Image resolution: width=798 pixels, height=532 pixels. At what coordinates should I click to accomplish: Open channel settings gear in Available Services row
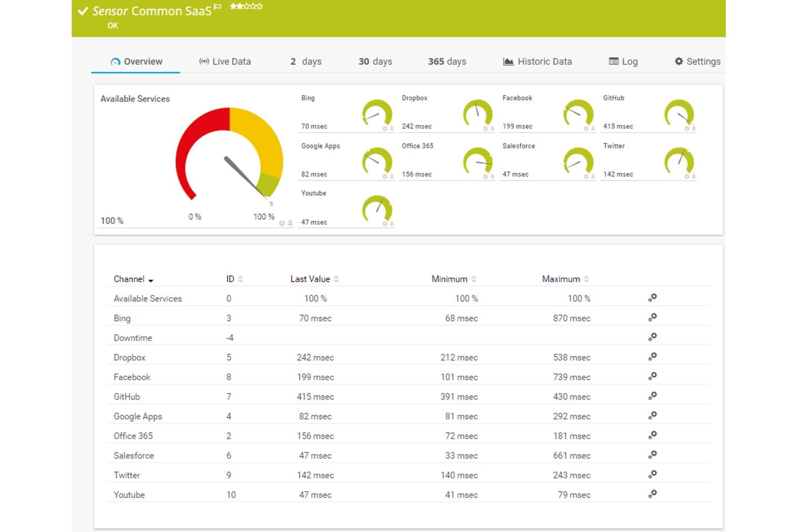652,298
